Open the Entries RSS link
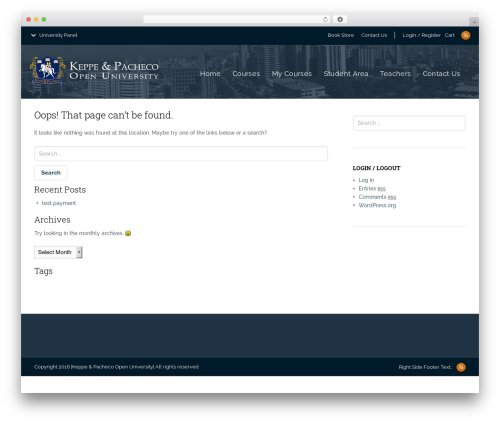This screenshot has height=423, width=500. (x=372, y=188)
